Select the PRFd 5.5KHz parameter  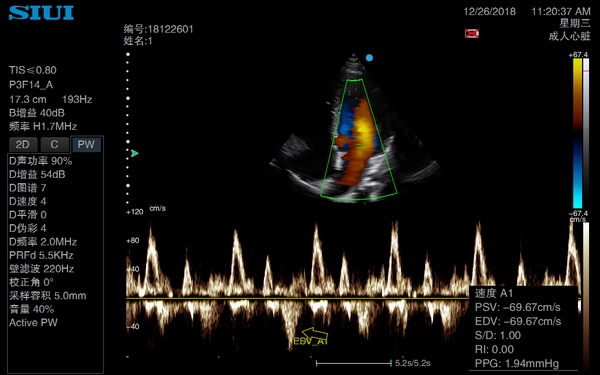(41, 255)
